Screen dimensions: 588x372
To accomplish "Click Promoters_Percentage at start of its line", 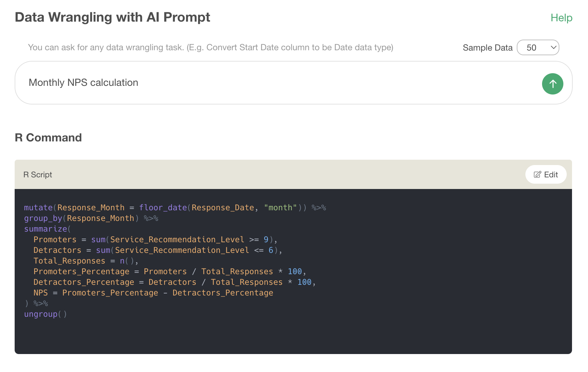I will tap(81, 272).
